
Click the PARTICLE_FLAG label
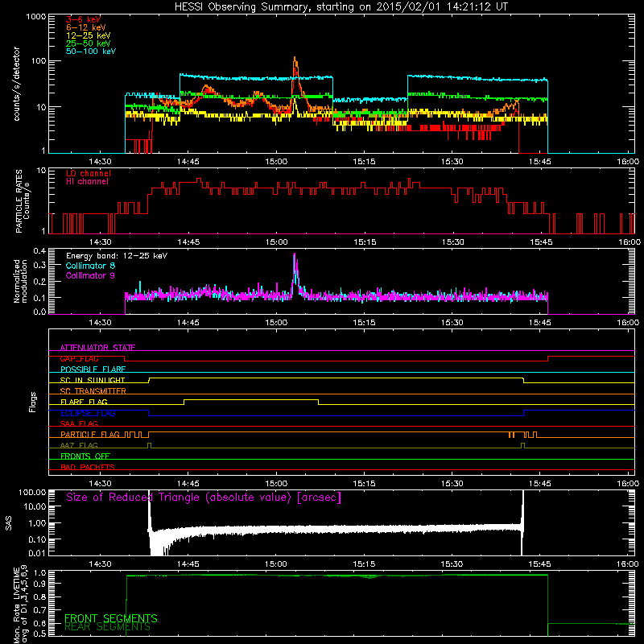tap(90, 434)
